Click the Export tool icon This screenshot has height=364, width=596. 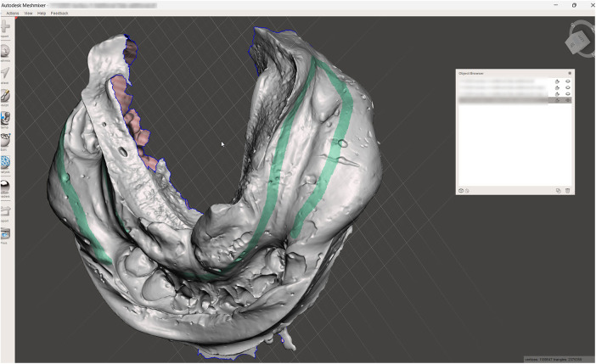tap(5, 211)
